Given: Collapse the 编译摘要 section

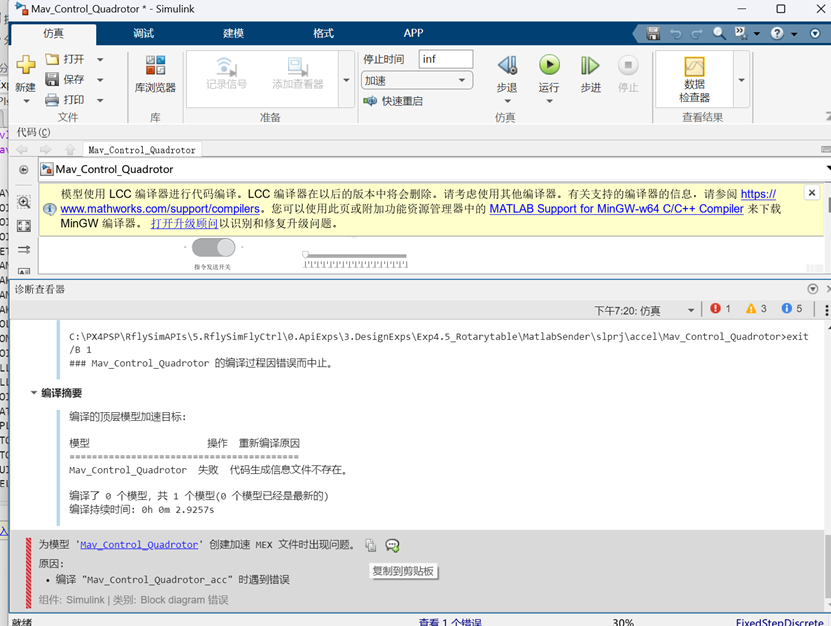Looking at the screenshot, I should click(34, 393).
